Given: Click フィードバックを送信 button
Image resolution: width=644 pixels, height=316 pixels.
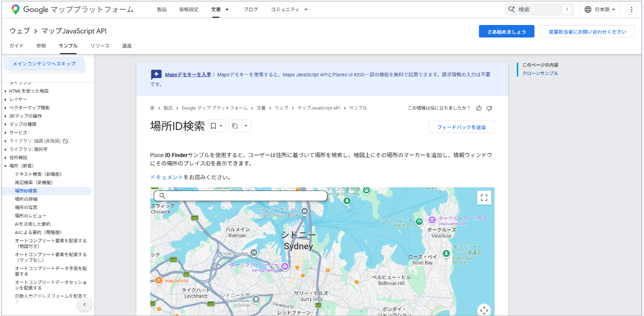Looking at the screenshot, I should tap(461, 127).
